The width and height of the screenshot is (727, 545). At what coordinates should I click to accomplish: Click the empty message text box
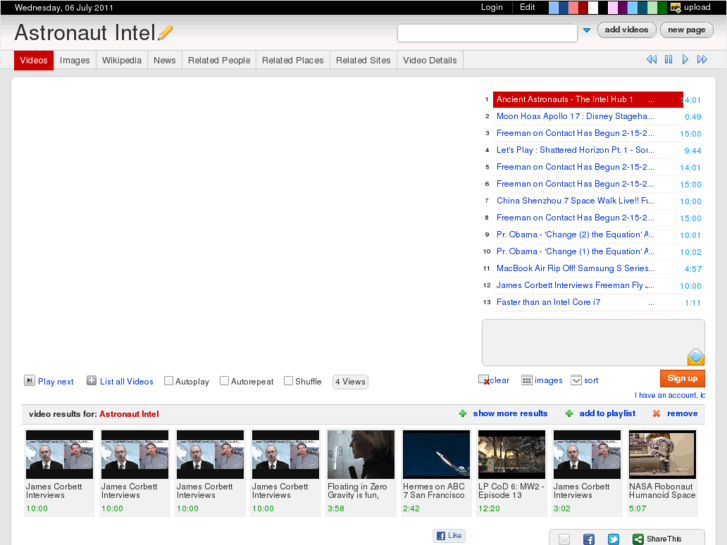593,342
